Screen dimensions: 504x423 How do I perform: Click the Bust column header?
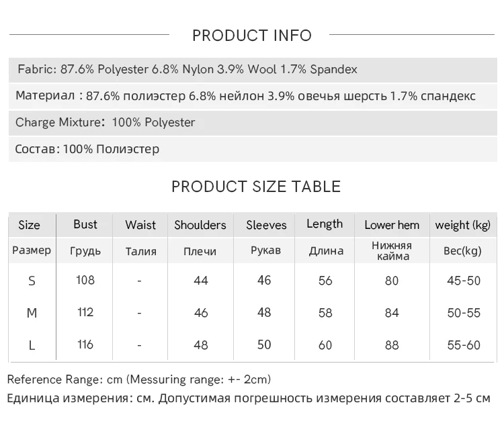click(85, 224)
